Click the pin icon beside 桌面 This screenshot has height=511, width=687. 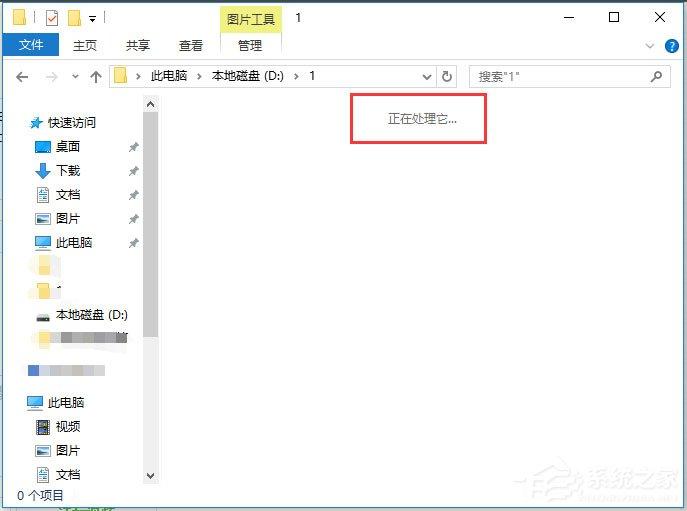pos(134,147)
